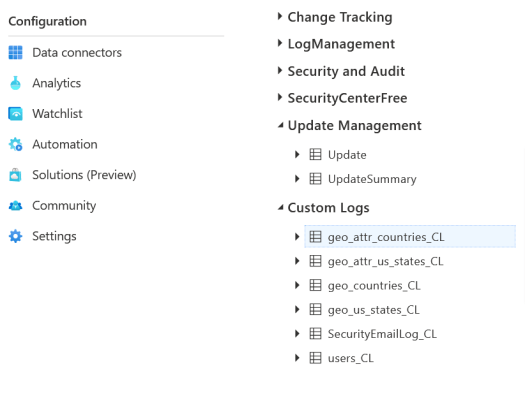Click the table icon beside users_CL
The image size is (525, 401).
pos(315,358)
